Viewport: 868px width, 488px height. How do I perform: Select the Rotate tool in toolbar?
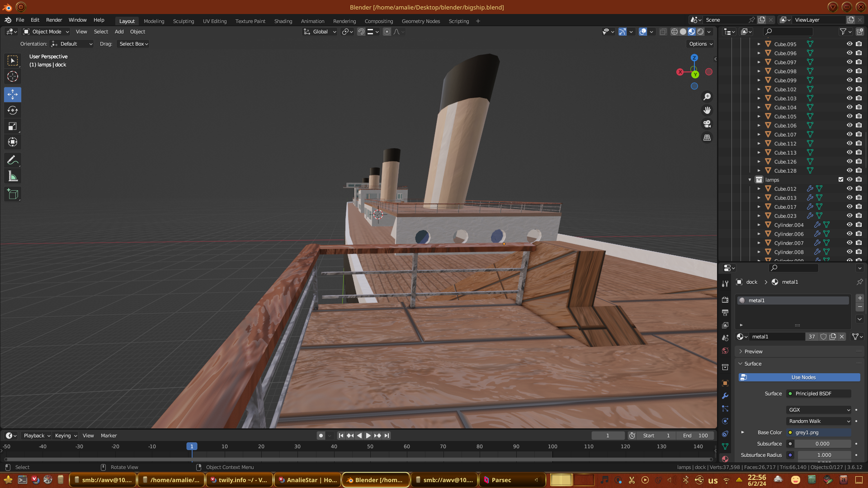pos(13,111)
